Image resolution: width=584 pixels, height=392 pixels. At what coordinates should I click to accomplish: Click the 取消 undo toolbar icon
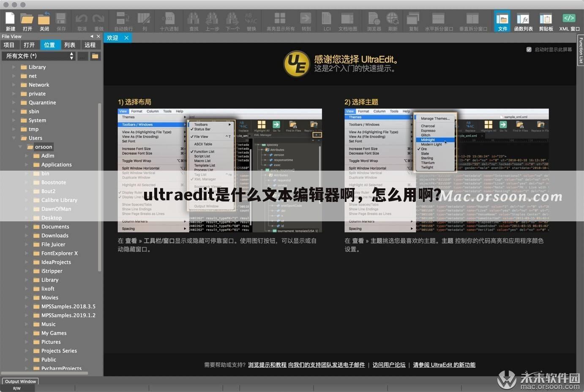point(82,21)
